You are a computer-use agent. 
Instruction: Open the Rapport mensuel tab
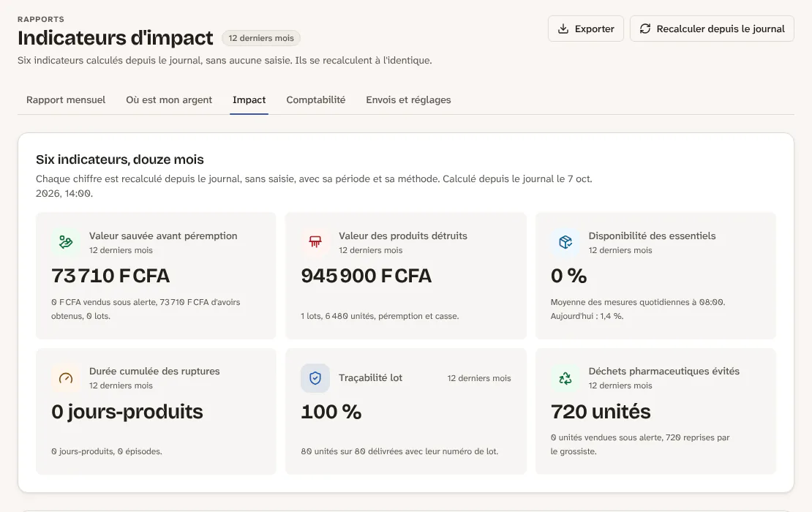click(66, 100)
